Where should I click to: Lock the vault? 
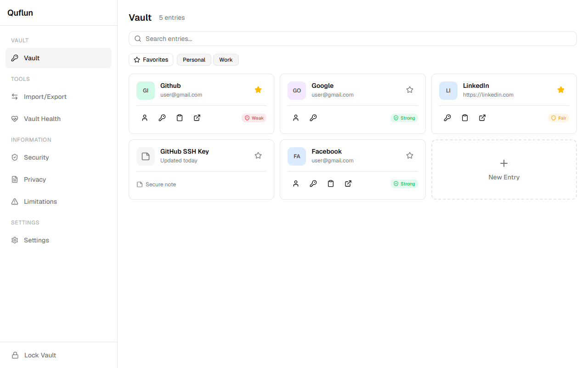click(58, 355)
